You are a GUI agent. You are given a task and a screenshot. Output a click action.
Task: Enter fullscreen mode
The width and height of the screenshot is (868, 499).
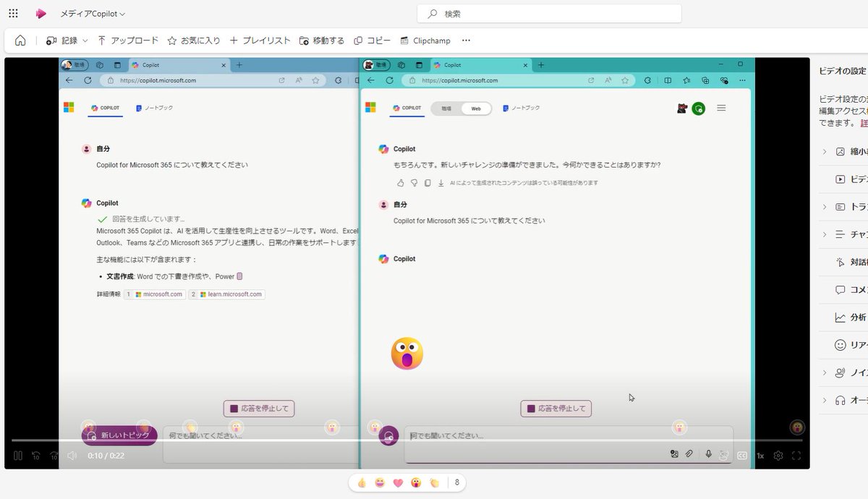[796, 456]
